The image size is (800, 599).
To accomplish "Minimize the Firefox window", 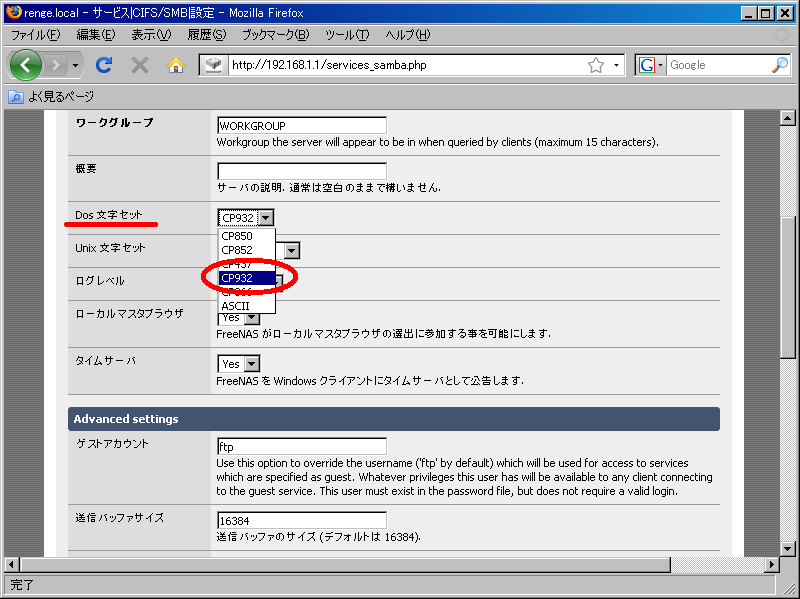I will coord(748,13).
